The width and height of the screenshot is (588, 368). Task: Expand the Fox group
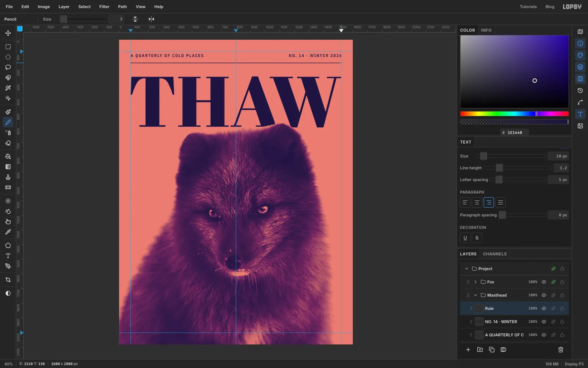coord(476,282)
